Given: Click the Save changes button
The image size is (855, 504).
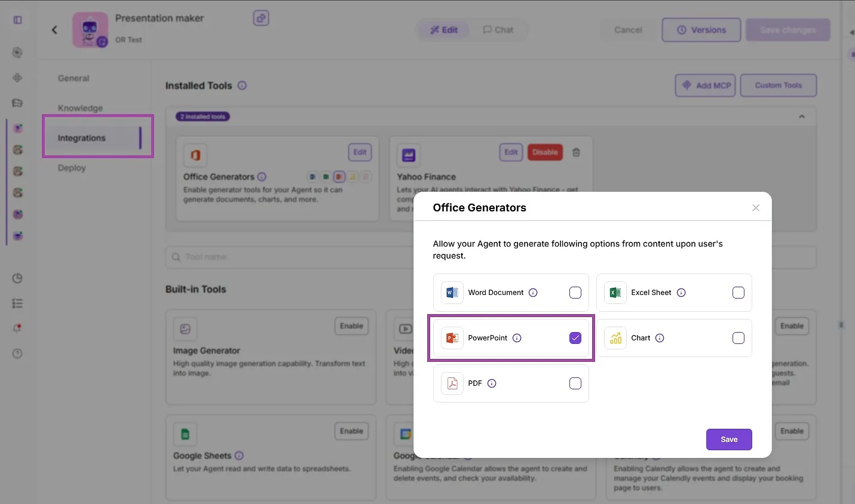Looking at the screenshot, I should (x=788, y=30).
